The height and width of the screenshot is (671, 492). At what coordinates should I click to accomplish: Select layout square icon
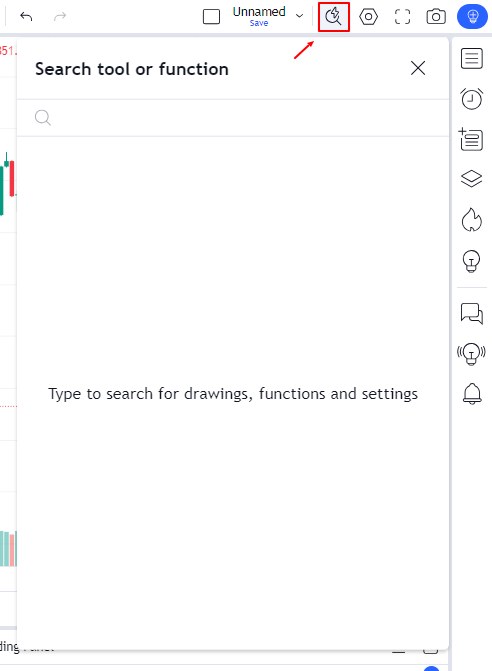(211, 17)
